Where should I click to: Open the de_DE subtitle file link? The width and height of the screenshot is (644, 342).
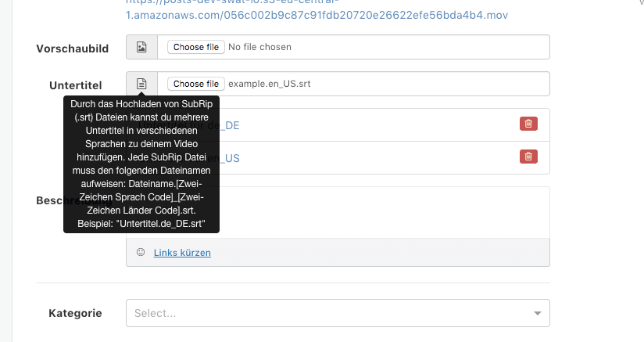tap(230, 125)
